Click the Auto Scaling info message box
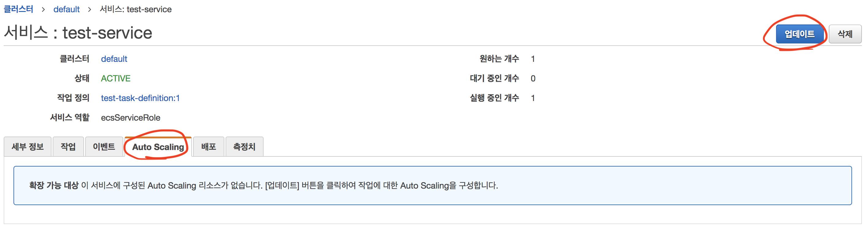This screenshot has height=229, width=868. coord(433,186)
